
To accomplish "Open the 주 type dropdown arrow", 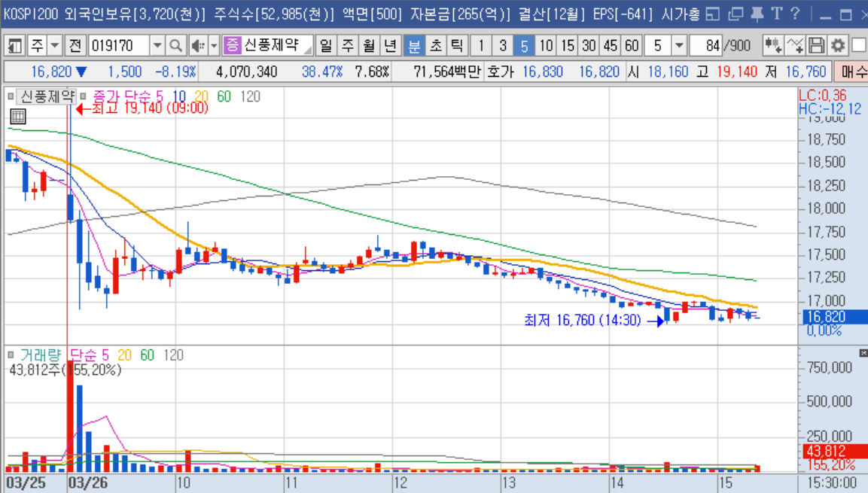I will point(55,45).
